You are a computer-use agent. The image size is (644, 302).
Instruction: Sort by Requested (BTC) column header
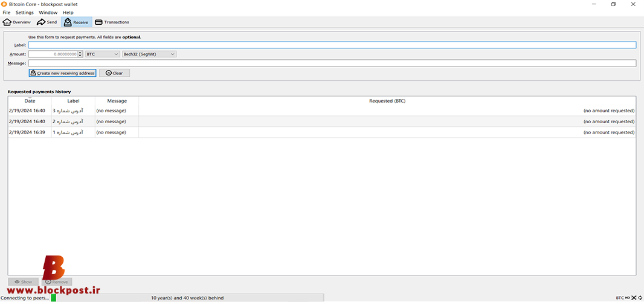click(x=387, y=101)
